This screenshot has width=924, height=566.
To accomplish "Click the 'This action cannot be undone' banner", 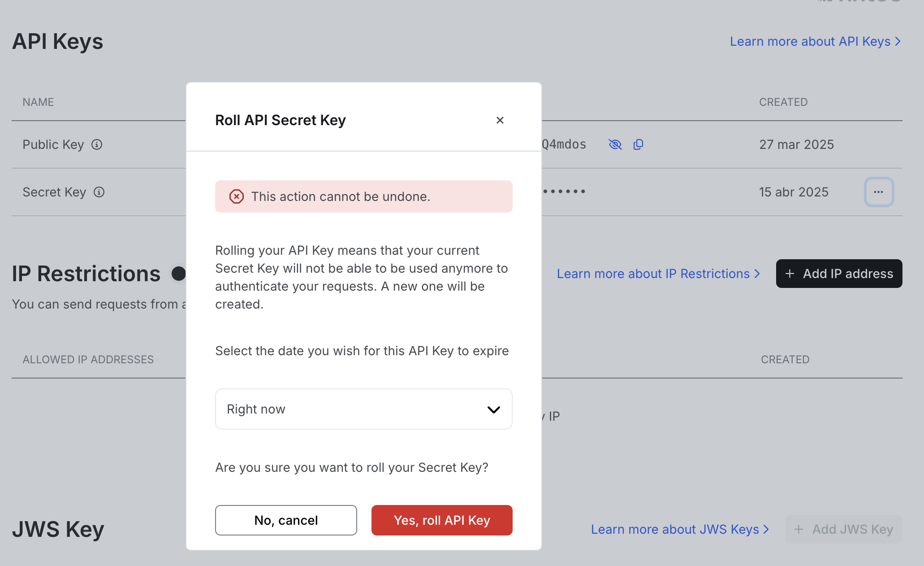I will [x=363, y=196].
